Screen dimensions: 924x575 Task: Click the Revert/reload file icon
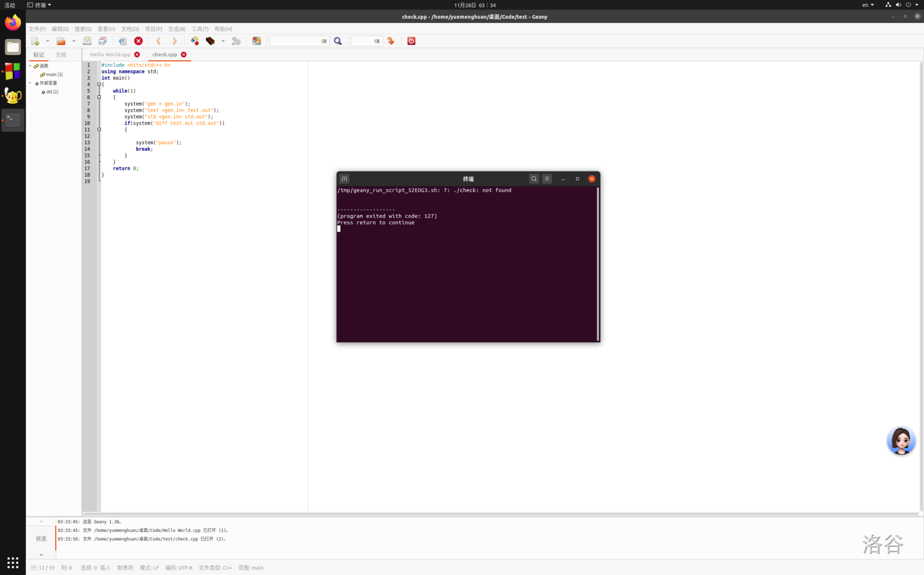click(123, 41)
